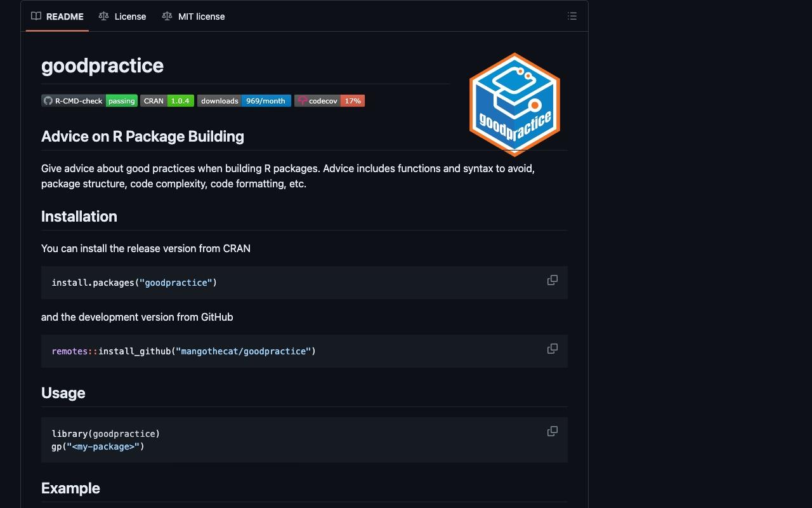Click the paragraph starting "Give advice about good practices"
Screen dimensions: 812x508
[288, 176]
